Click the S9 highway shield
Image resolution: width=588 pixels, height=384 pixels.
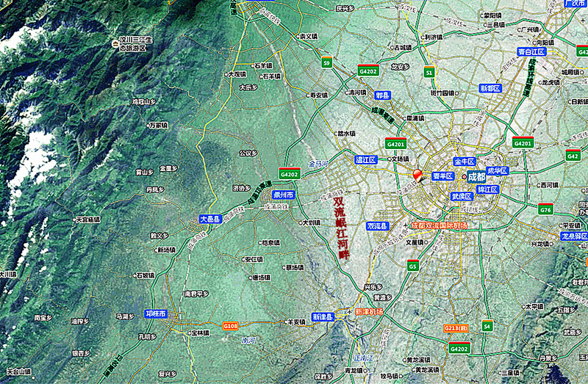point(328,65)
